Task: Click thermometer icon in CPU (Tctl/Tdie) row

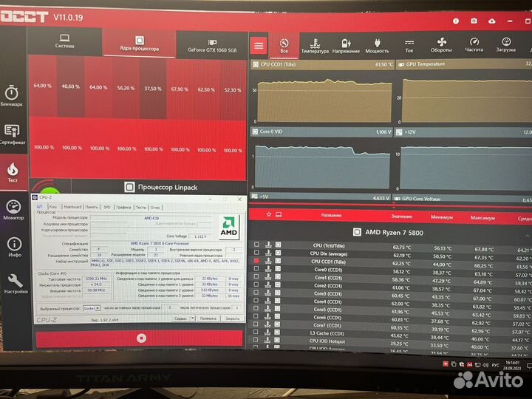Action: (x=268, y=245)
